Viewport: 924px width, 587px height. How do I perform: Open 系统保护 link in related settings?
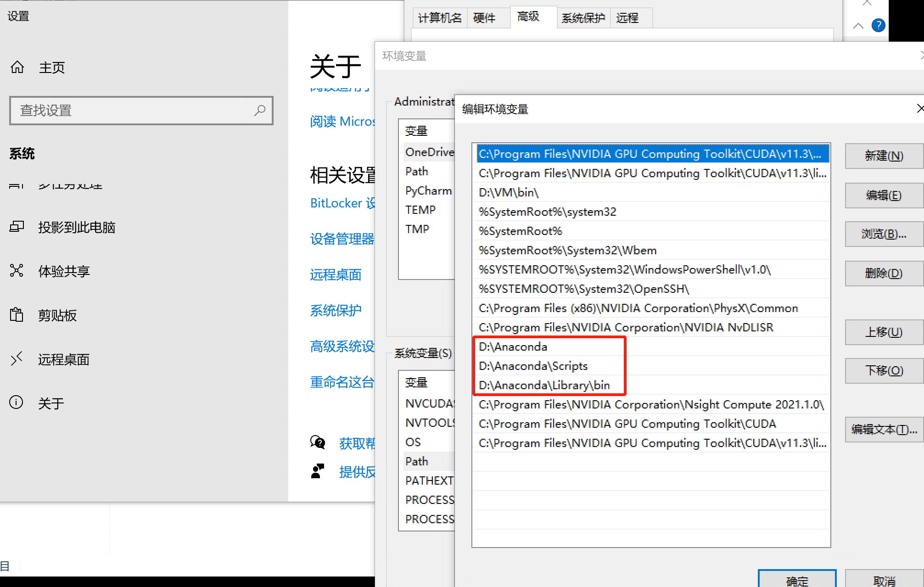pyautogui.click(x=336, y=310)
